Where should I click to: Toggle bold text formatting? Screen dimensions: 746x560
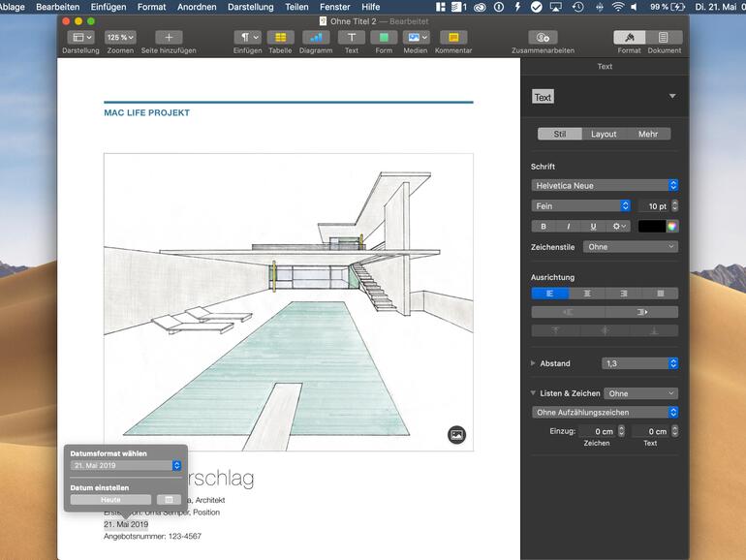(543, 226)
